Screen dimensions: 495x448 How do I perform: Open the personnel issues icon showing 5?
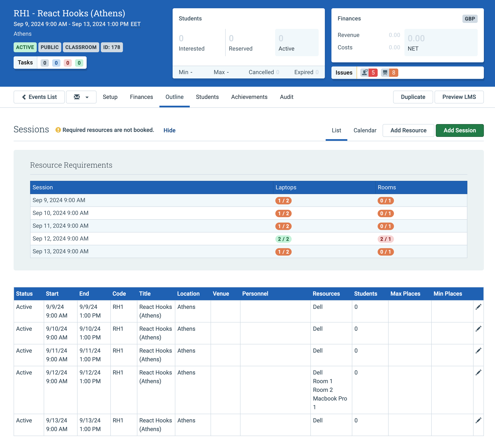(x=369, y=72)
